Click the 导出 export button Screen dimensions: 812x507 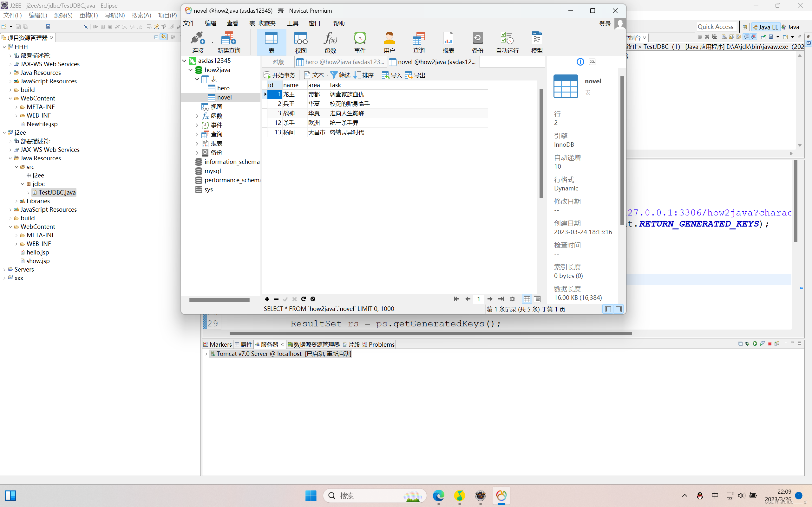(x=415, y=75)
